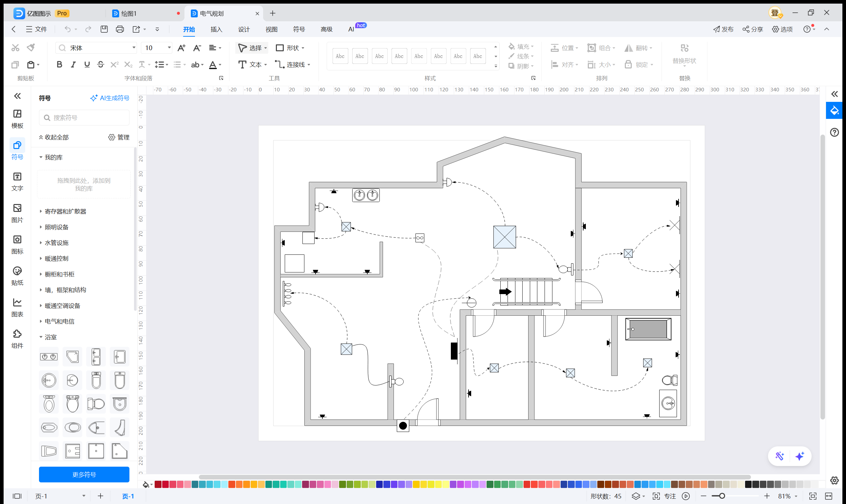
Task: Expand the 照明设备 symbol category
Action: (56, 227)
